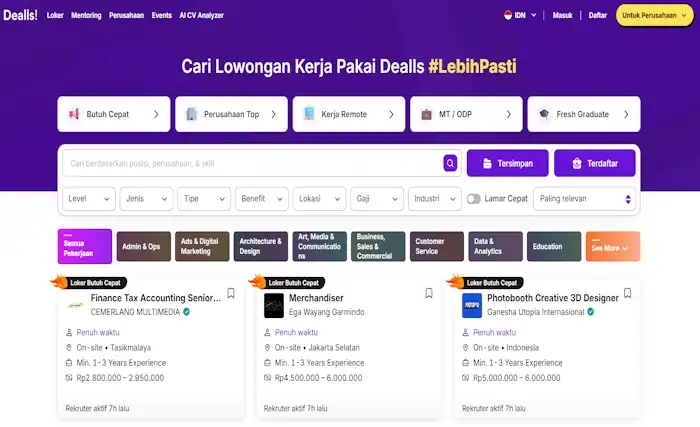Open the Lokasi filter dropdown
The height and width of the screenshot is (427, 700).
pyautogui.click(x=319, y=199)
